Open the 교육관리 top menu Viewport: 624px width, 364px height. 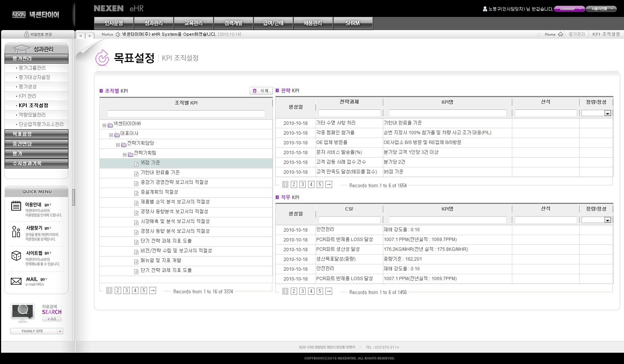[194, 23]
